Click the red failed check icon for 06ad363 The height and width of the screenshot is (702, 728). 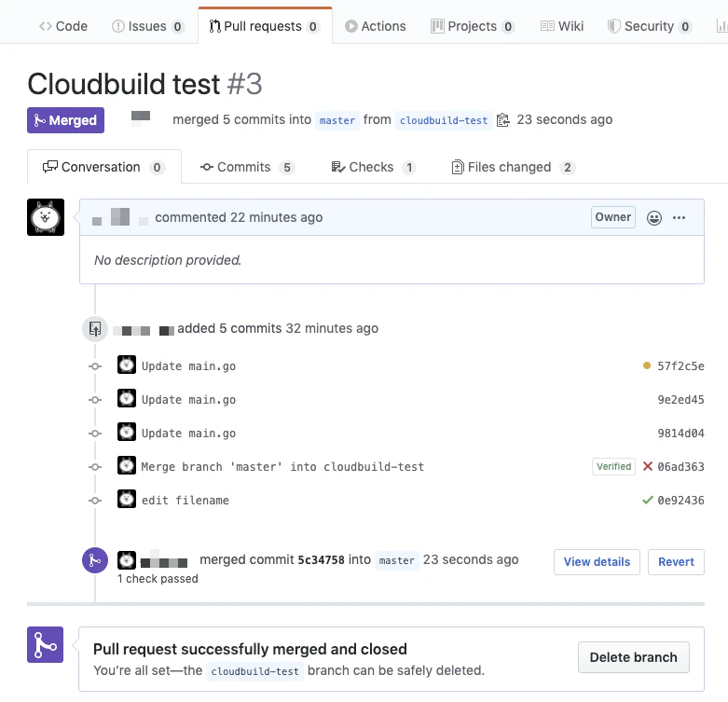tap(648, 466)
